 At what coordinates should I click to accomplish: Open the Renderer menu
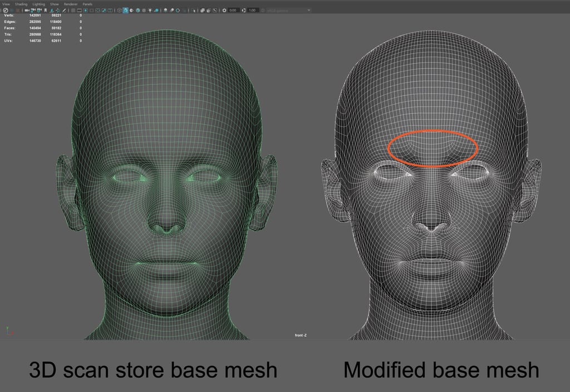click(x=71, y=4)
